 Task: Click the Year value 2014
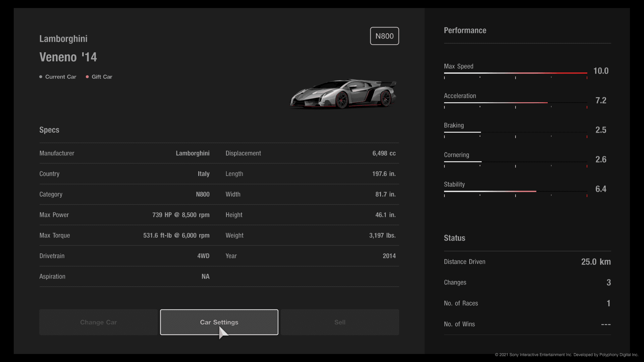[x=389, y=256]
